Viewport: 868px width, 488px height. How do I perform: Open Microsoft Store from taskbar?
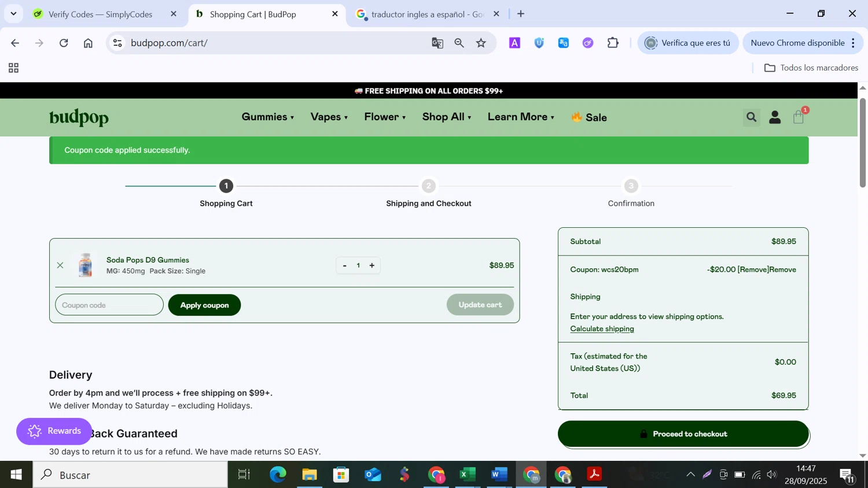341,475
